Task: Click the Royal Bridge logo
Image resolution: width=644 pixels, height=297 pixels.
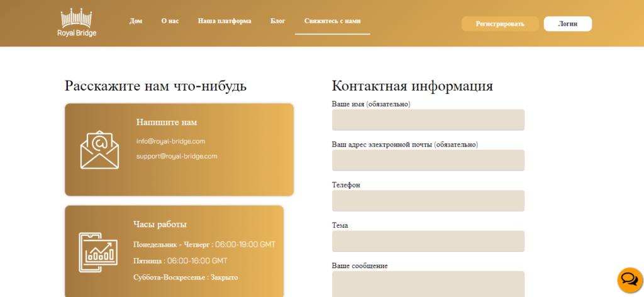Action: 77,23
